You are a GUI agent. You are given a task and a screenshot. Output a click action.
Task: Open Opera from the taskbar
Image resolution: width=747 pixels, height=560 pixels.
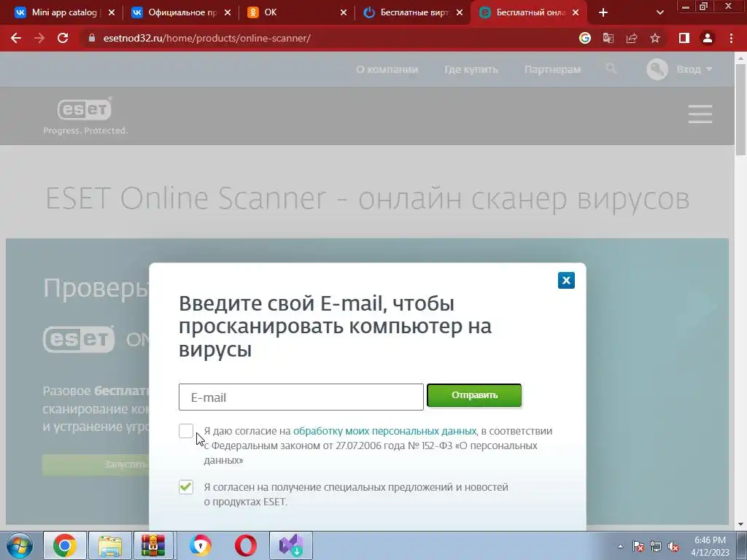click(245, 545)
